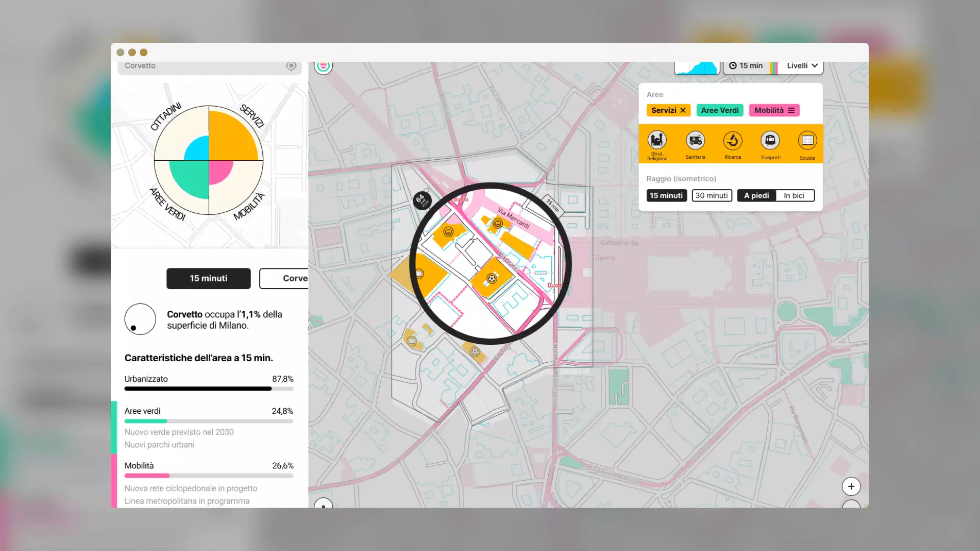This screenshot has width=980, height=551.
Task: Click the Aree verdi progress bar
Action: (x=209, y=421)
